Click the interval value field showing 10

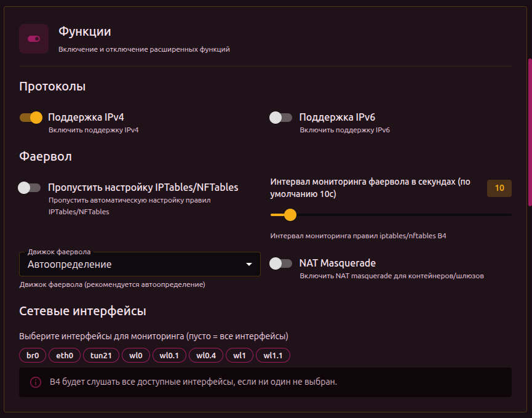click(x=499, y=188)
